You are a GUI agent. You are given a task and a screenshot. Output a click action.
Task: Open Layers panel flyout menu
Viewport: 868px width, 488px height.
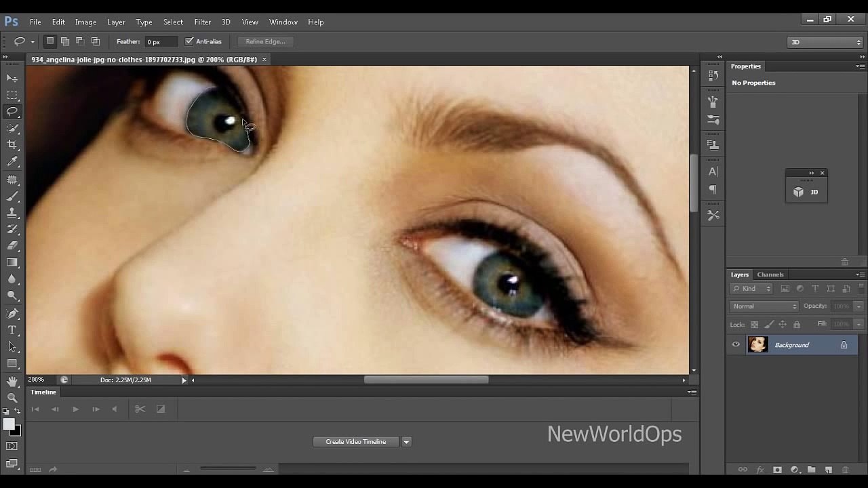(860, 274)
